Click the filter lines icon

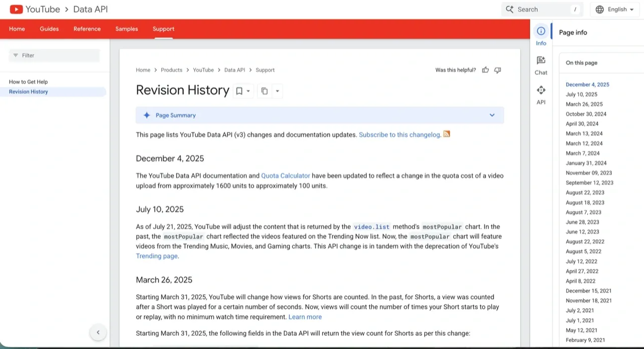click(x=16, y=55)
